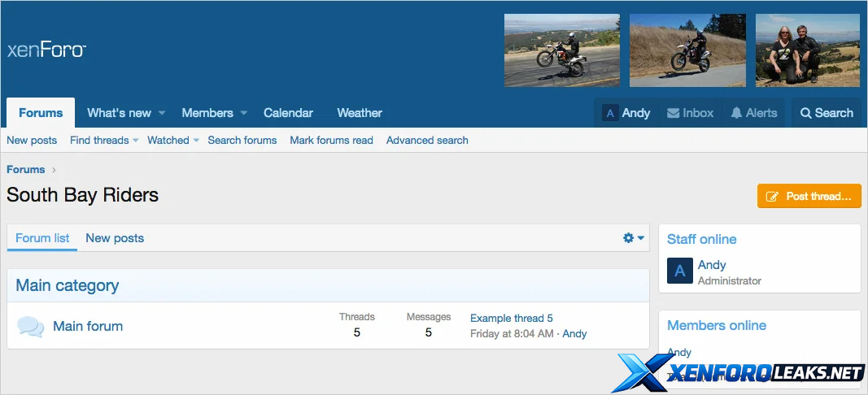Click Main forum speech bubbles icon
This screenshot has height=395, width=868.
(x=31, y=327)
